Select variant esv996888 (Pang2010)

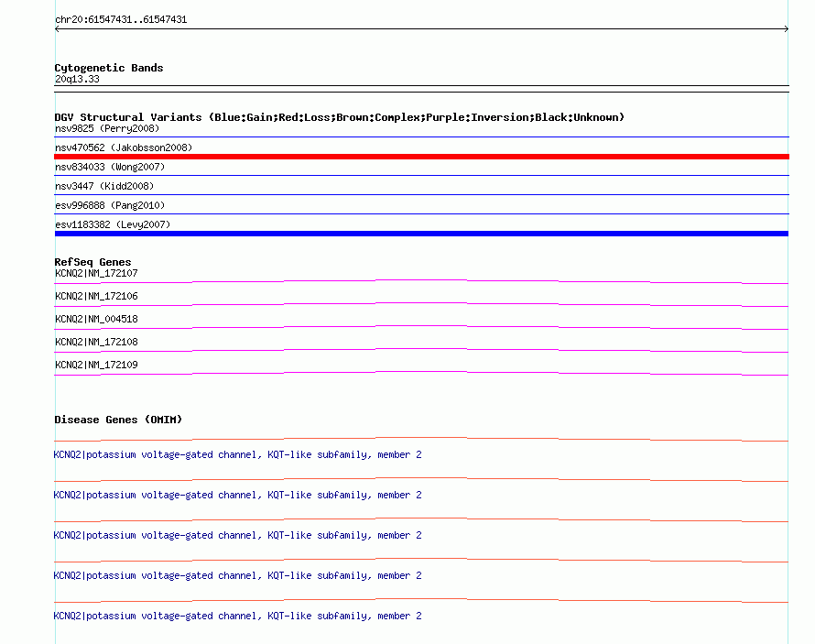110,205
